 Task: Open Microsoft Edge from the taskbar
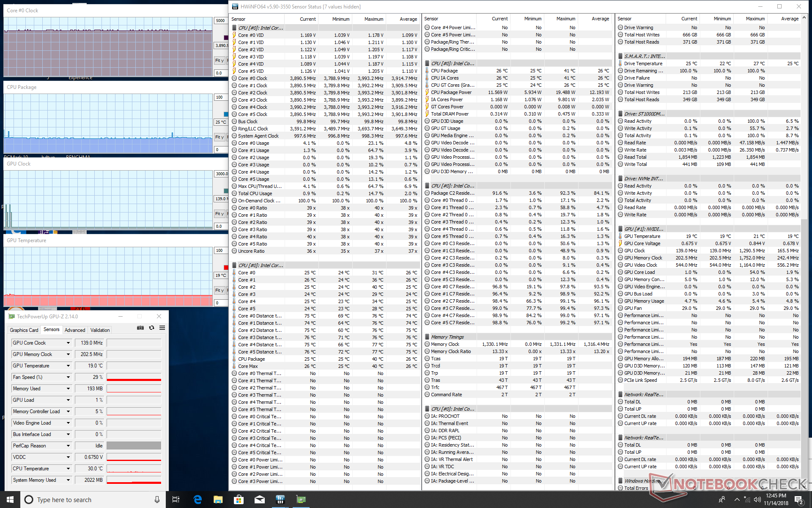click(x=198, y=500)
